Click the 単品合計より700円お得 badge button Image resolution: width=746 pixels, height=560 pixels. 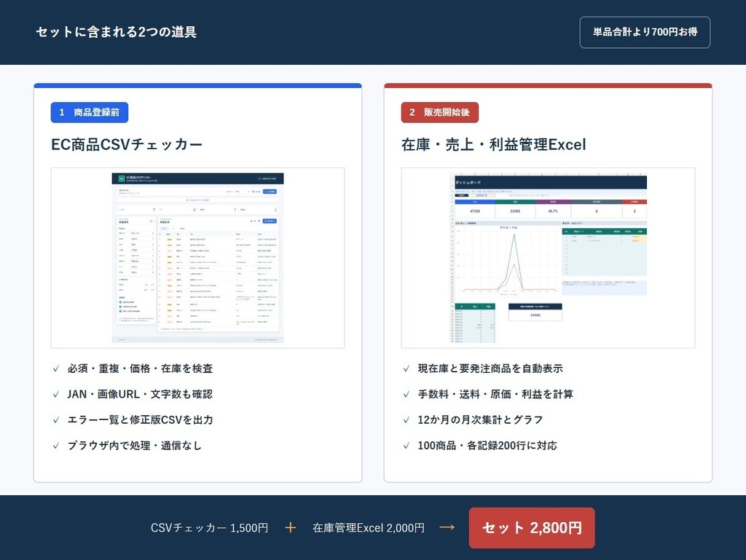(645, 32)
